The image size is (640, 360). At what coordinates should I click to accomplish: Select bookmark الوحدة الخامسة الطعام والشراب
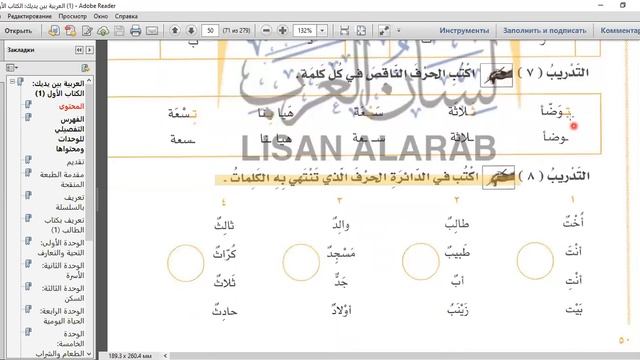(x=60, y=344)
